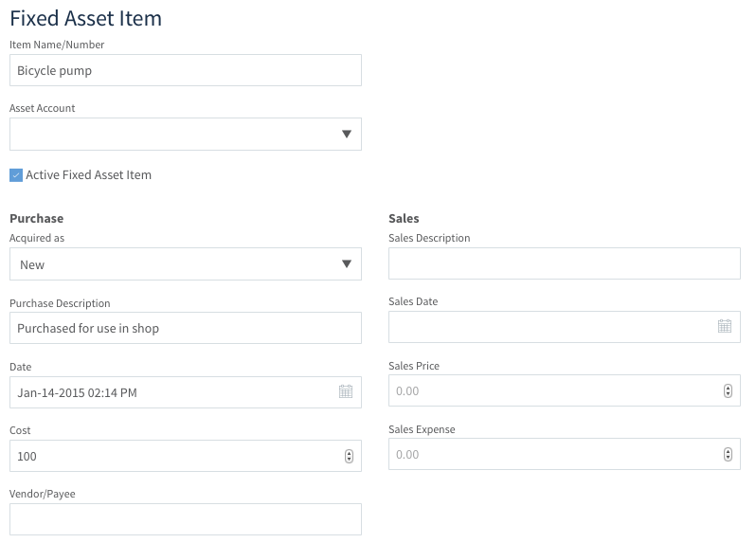Click into the Sales Description field
Viewport: 756px width, 543px height.
(x=565, y=263)
